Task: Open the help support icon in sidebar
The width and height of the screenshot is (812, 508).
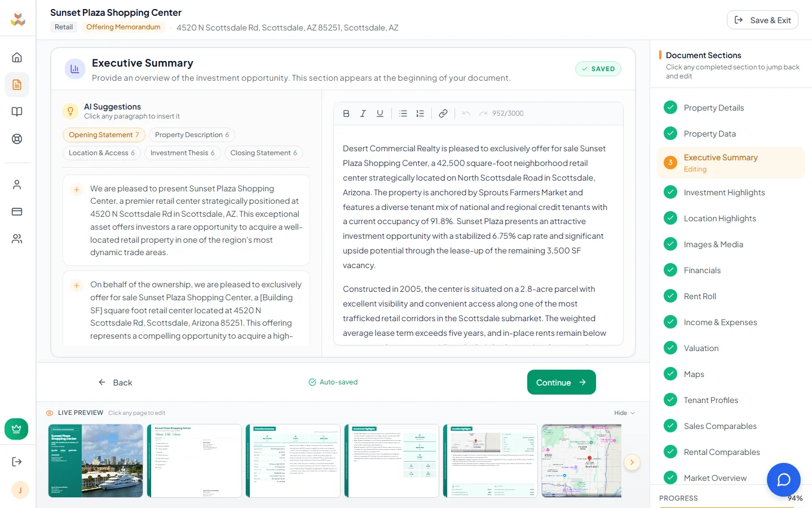Action: click(x=17, y=139)
